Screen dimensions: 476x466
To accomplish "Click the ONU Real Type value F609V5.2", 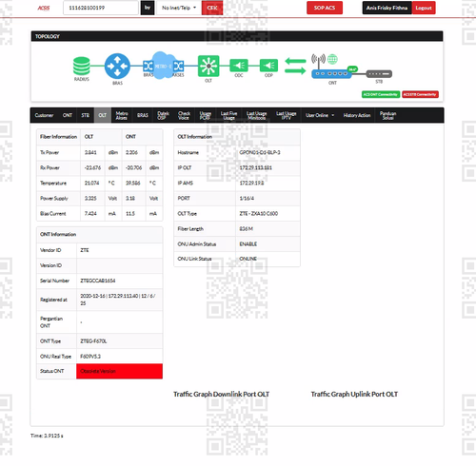I will (90, 357).
